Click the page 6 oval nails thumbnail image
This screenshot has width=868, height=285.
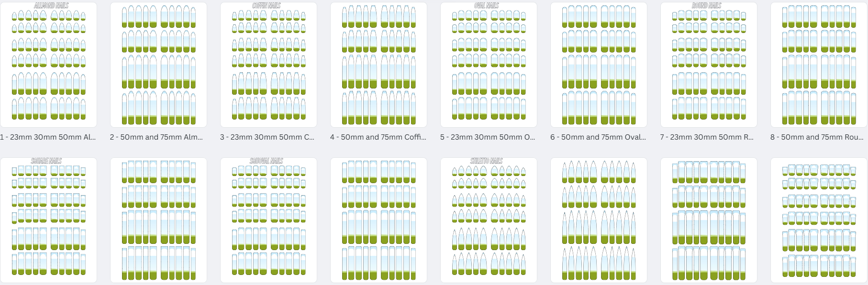click(599, 65)
